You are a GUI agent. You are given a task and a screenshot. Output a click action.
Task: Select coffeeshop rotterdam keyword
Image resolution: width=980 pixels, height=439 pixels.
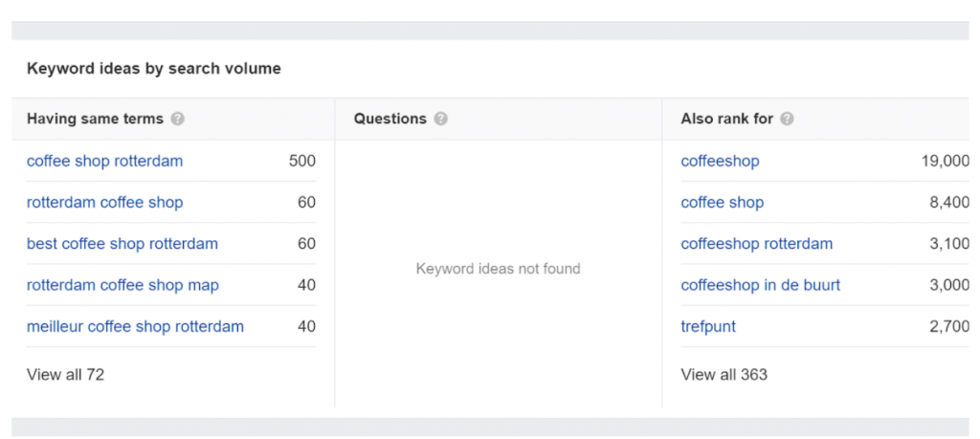[x=757, y=244]
